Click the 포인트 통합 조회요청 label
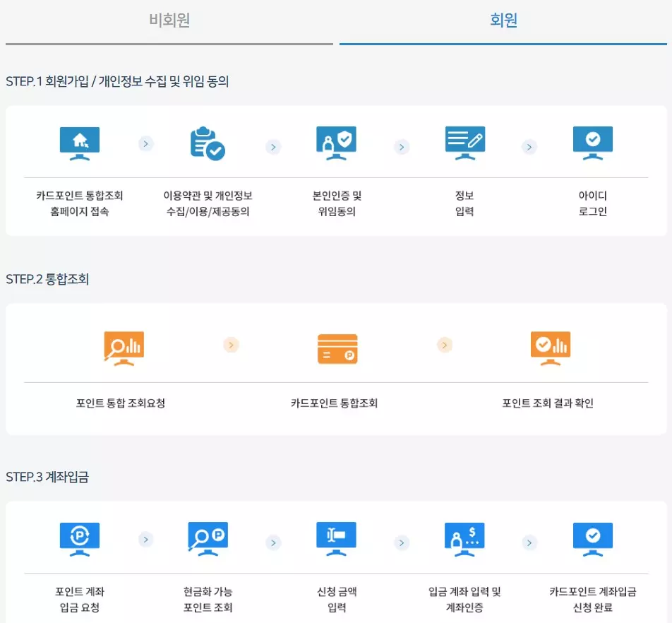This screenshot has width=672, height=623. point(121,403)
